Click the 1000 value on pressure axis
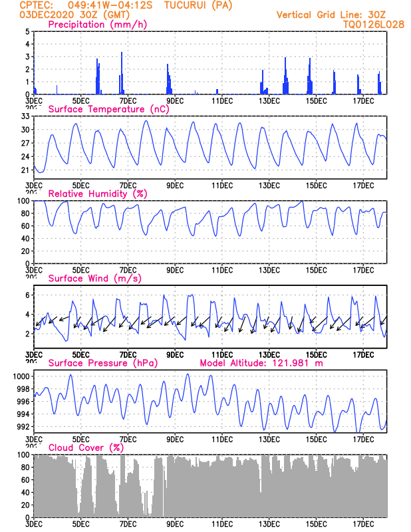This screenshot has width=411, height=532. click(21, 376)
